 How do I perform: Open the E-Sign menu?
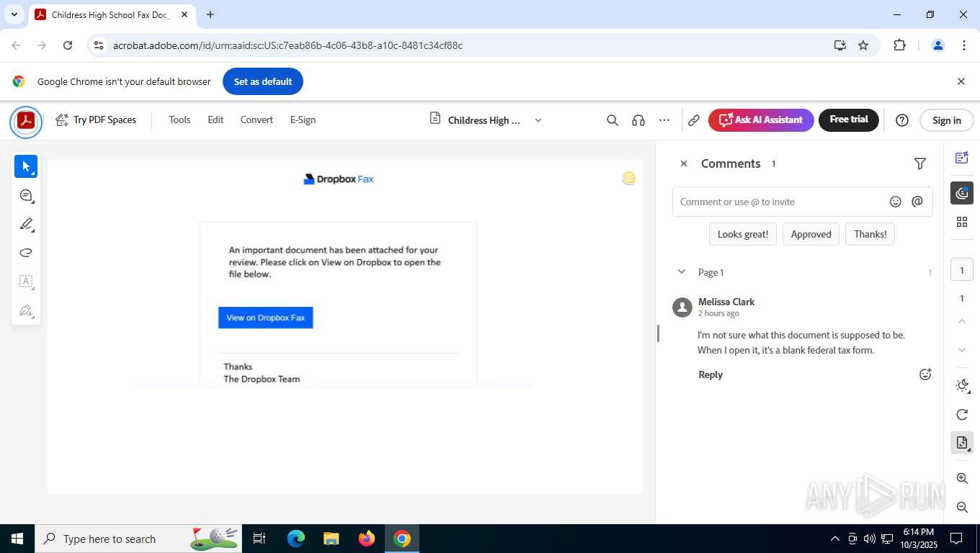(x=303, y=120)
